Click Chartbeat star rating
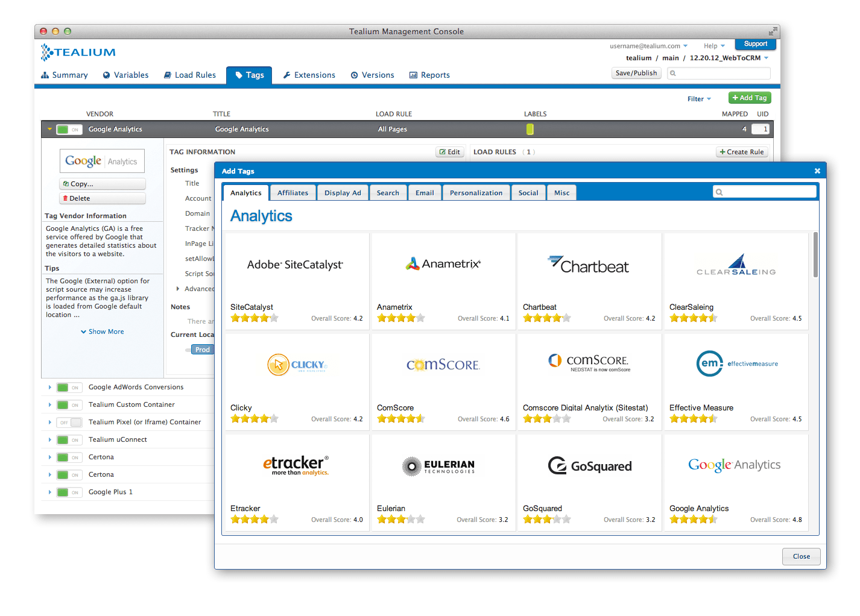This screenshot has height=616, width=860. (x=547, y=318)
